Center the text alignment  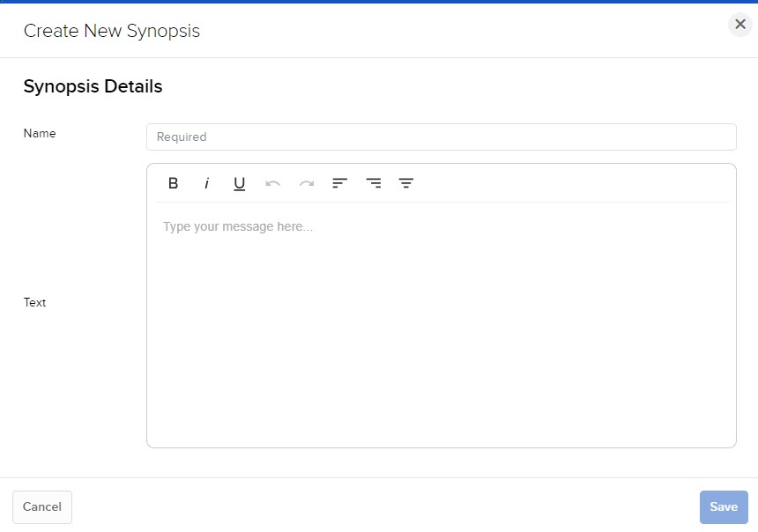pyautogui.click(x=373, y=183)
